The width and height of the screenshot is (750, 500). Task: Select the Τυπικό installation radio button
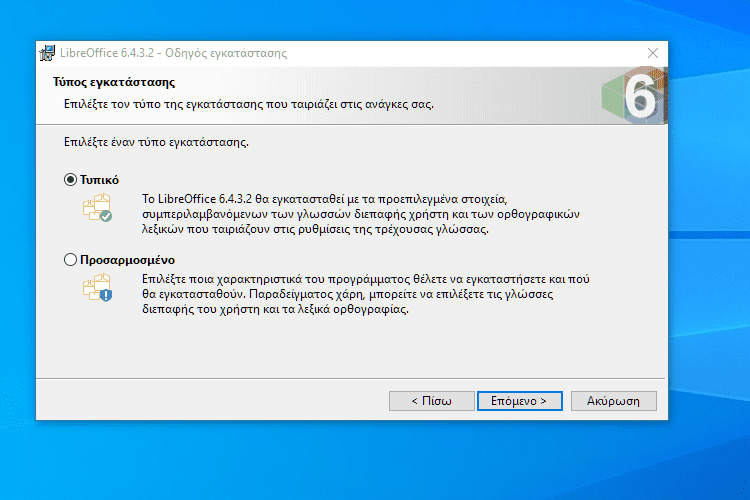70,180
